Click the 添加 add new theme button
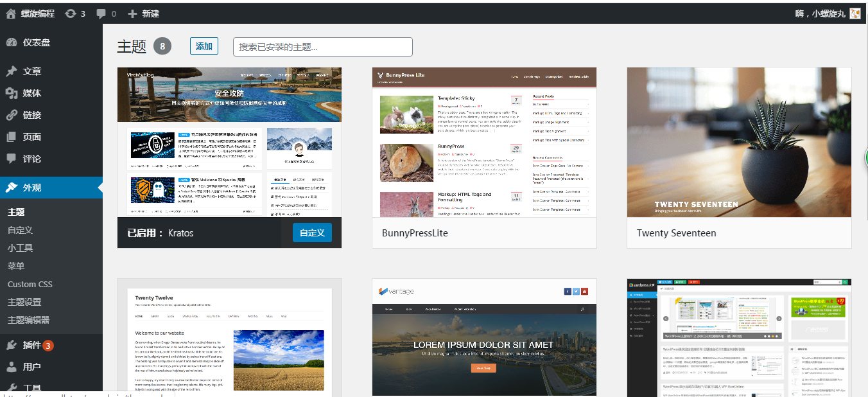Image resolution: width=868 pixels, height=397 pixels. (204, 46)
